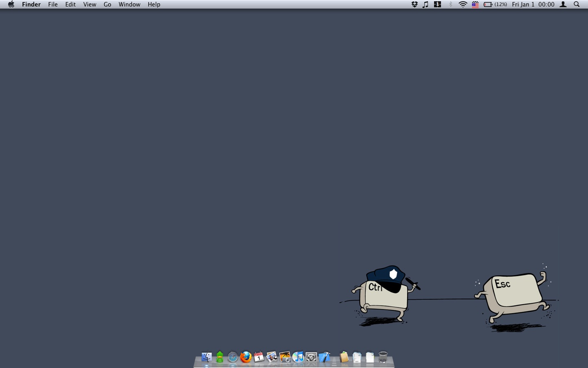Open the Go menu

coord(107,4)
